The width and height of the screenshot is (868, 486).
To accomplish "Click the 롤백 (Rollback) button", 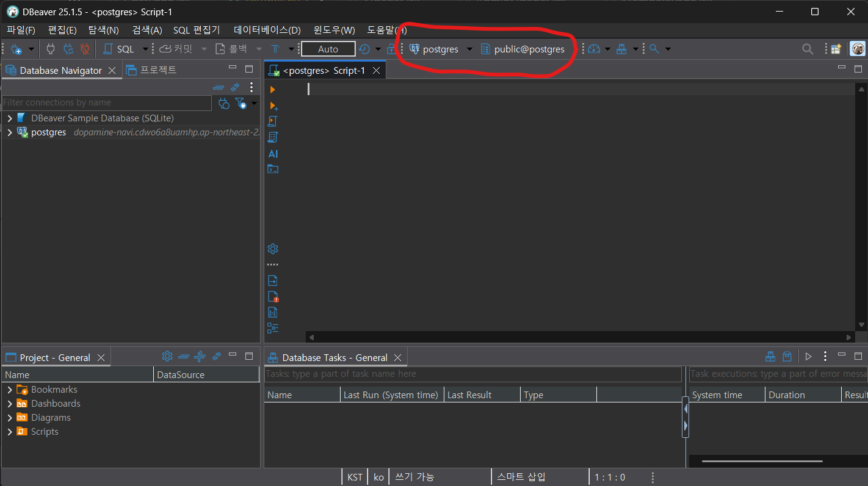I will pyautogui.click(x=231, y=49).
